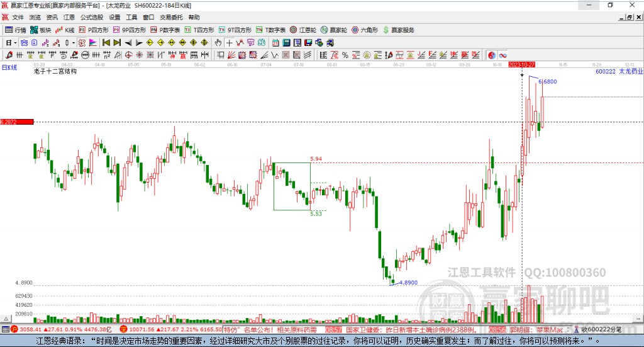Toggle the yin-yang taiji button

point(492,55)
